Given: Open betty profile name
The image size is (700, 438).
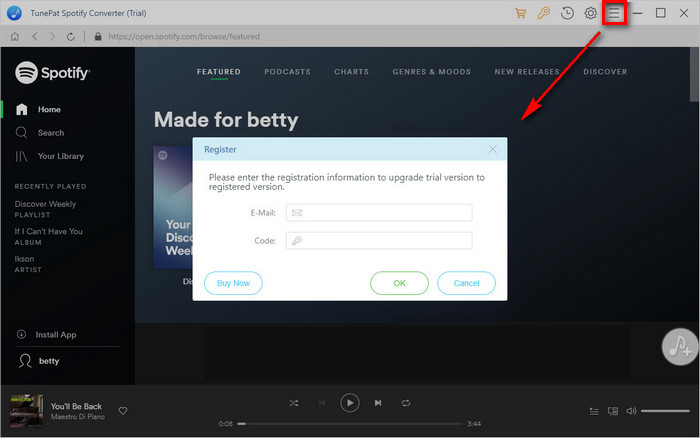Looking at the screenshot, I should pos(49,361).
